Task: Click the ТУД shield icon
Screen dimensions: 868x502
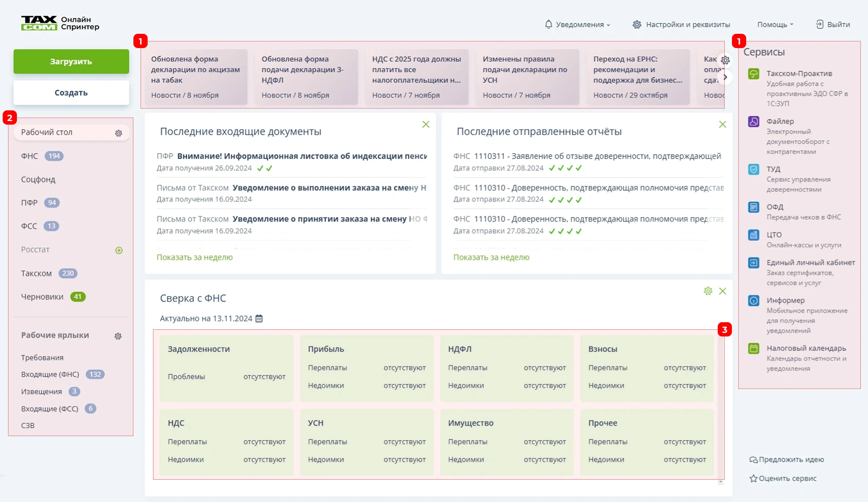Action: (753, 169)
